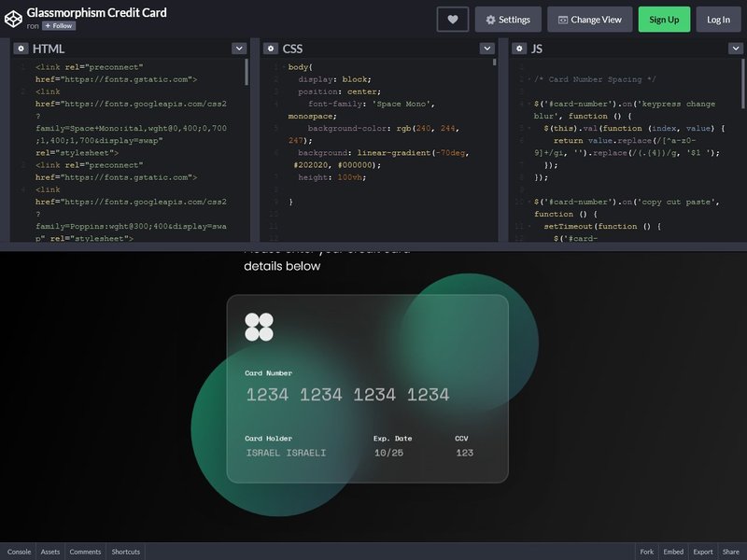
Task: Click the CSS panel title
Action: 292,49
